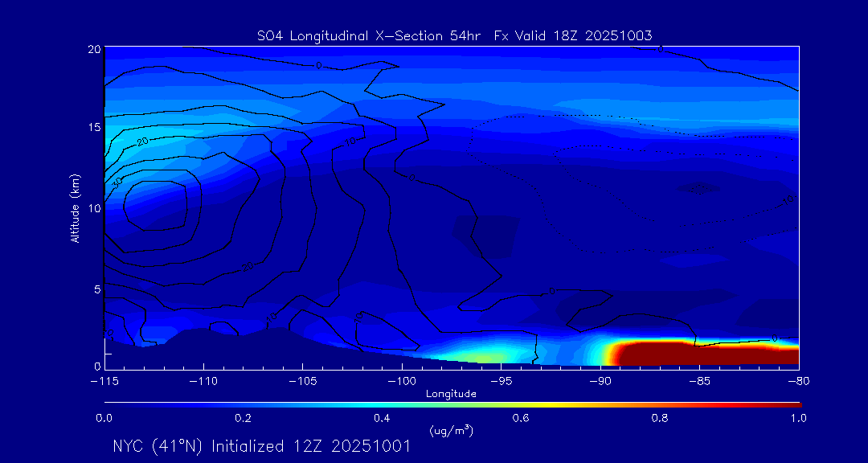The height and width of the screenshot is (463, 868).
Task: Click the '(ug/m³)' units label
Action: point(451,432)
